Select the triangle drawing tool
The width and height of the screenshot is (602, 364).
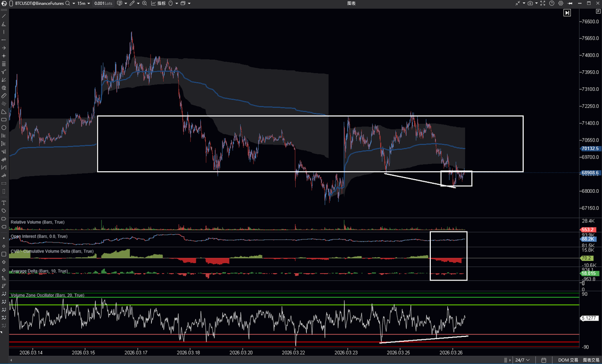4,112
